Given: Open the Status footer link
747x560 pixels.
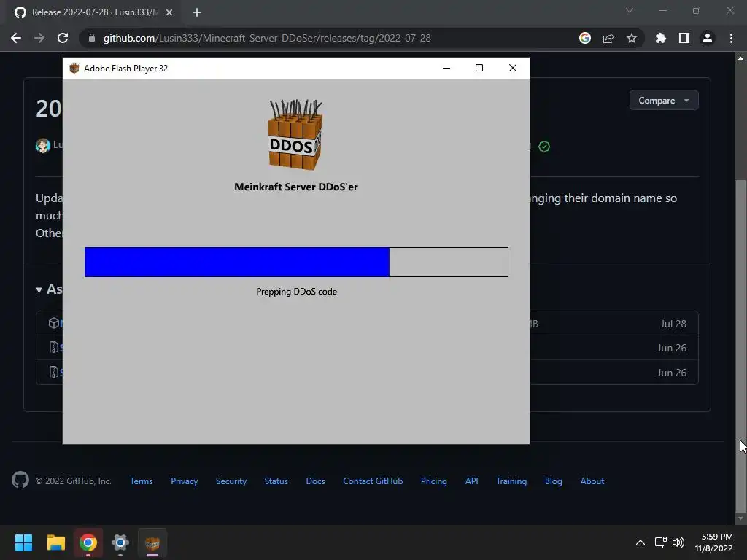Looking at the screenshot, I should tap(276, 481).
